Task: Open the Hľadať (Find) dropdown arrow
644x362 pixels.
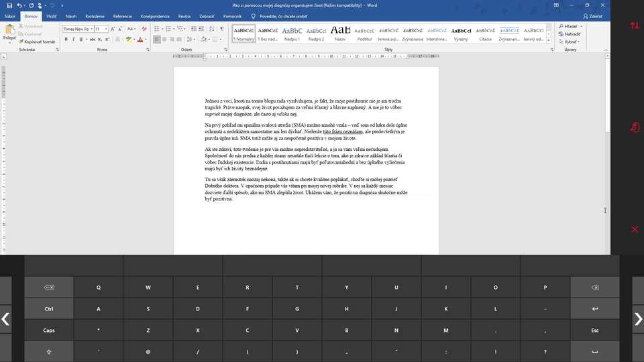Action: pyautogui.click(x=581, y=26)
